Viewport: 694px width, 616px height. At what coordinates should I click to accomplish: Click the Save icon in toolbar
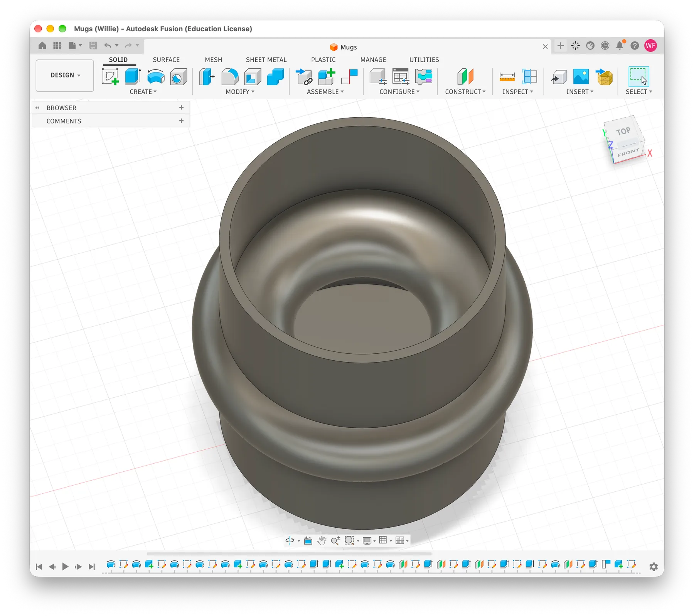93,46
